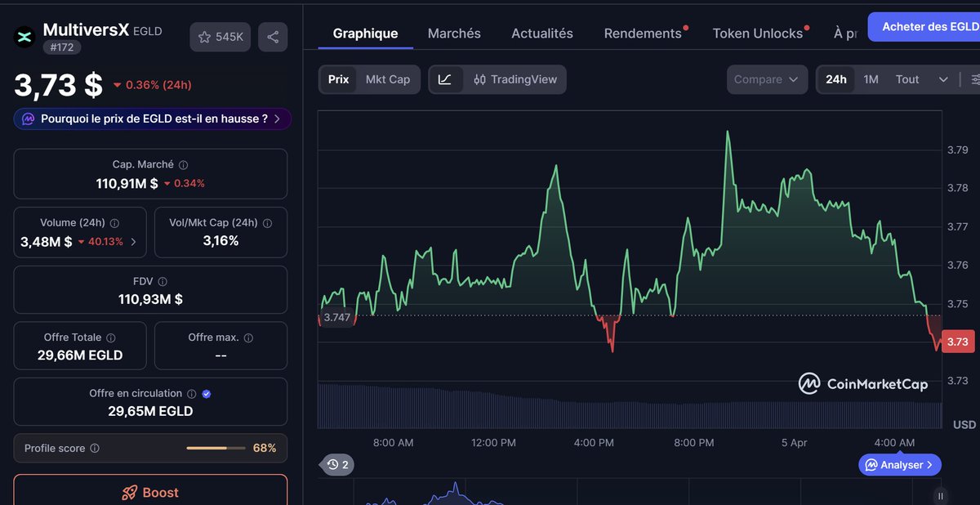This screenshot has height=505, width=980.
Task: Click the MultiversX EGLD logo icon
Action: coord(24,37)
